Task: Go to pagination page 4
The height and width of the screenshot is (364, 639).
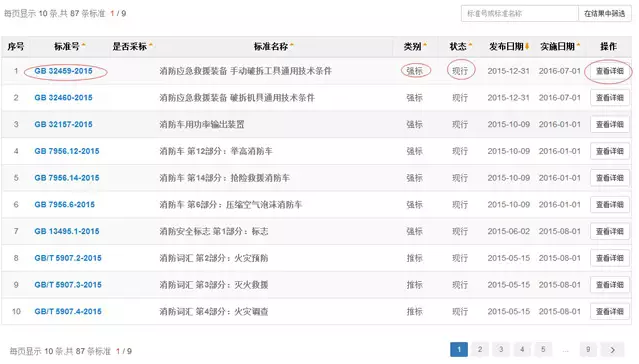Action: coord(522,349)
